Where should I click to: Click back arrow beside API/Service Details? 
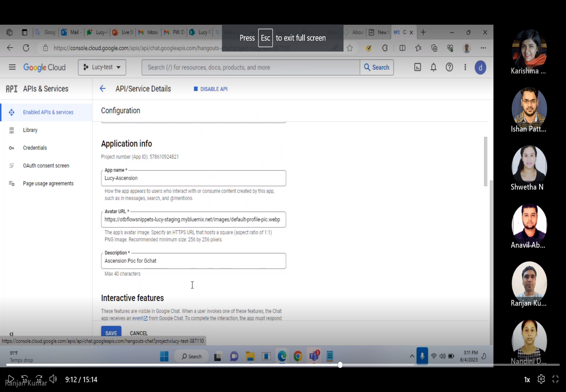pos(103,89)
